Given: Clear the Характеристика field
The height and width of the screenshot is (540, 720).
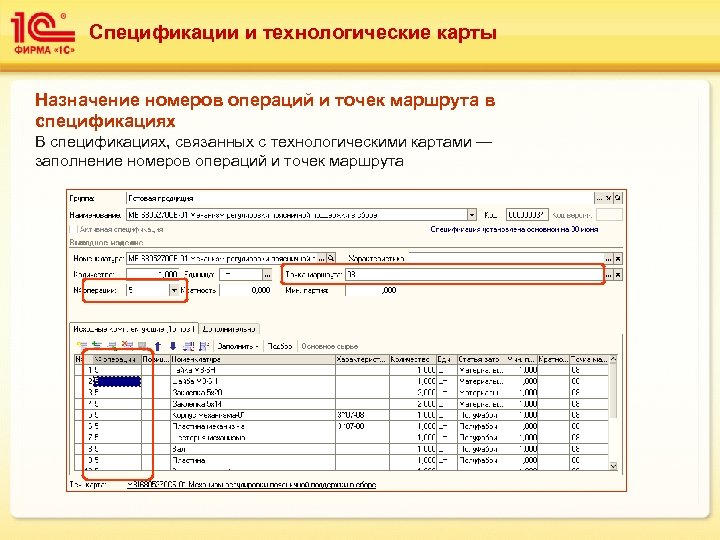Looking at the screenshot, I should (x=618, y=259).
